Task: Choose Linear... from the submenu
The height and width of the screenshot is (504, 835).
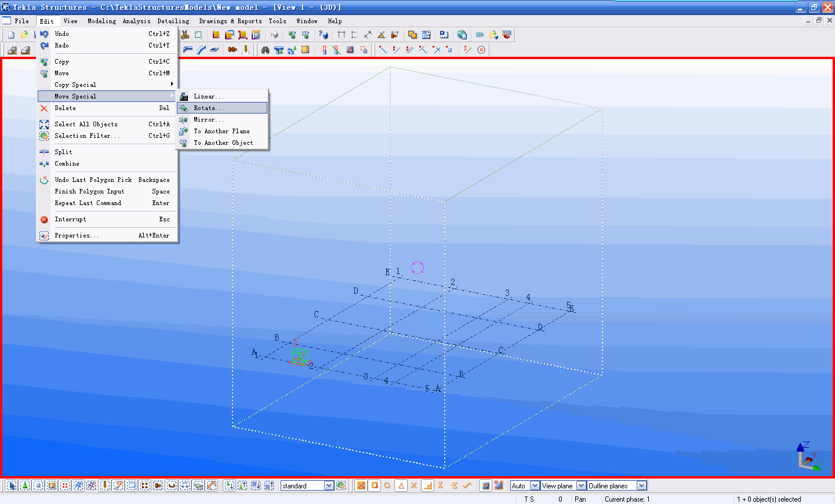Action: click(x=223, y=96)
